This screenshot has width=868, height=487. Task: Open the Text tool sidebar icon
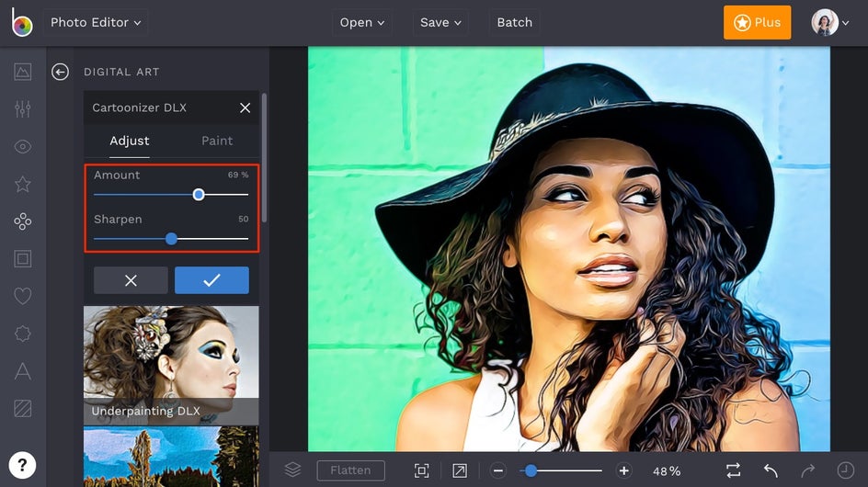[x=23, y=371]
